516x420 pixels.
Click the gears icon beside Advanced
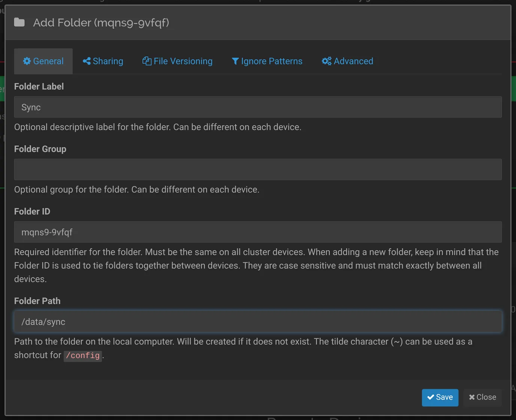[x=327, y=61]
